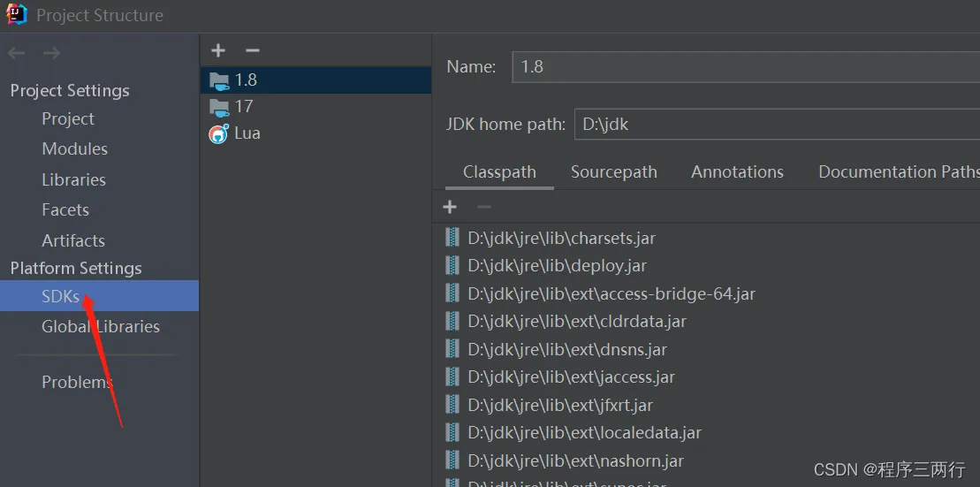Go back with the left arrow

tap(16, 53)
